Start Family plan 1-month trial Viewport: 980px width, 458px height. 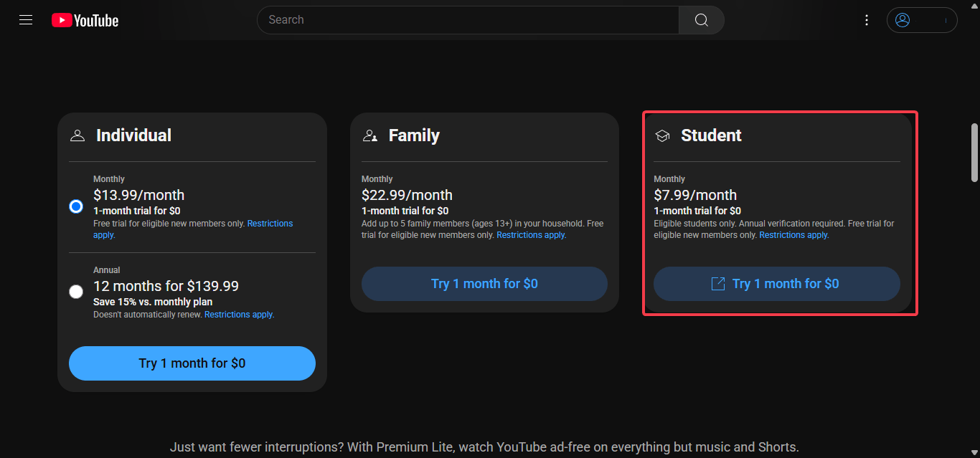point(484,284)
